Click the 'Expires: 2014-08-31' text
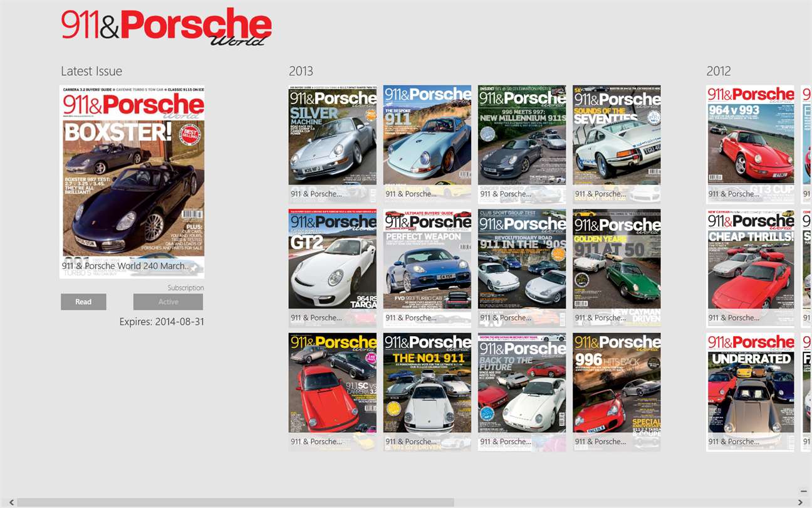The height and width of the screenshot is (508, 812). pyautogui.click(x=162, y=322)
